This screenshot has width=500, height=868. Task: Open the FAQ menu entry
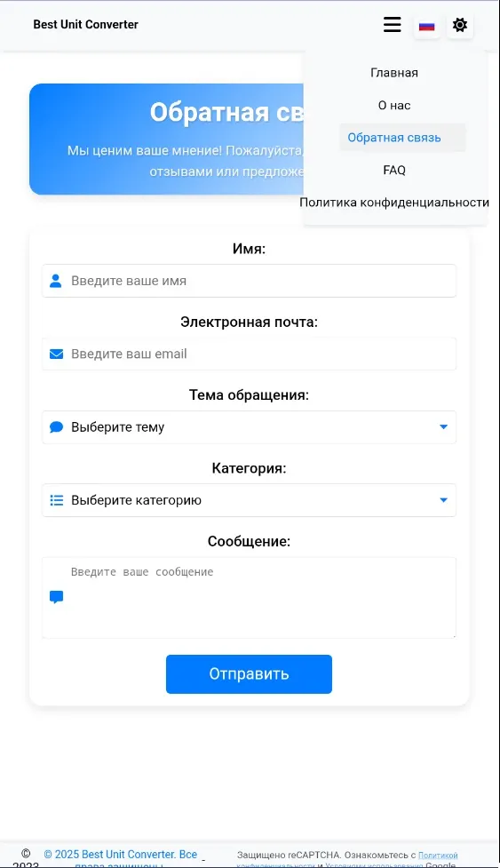point(394,170)
